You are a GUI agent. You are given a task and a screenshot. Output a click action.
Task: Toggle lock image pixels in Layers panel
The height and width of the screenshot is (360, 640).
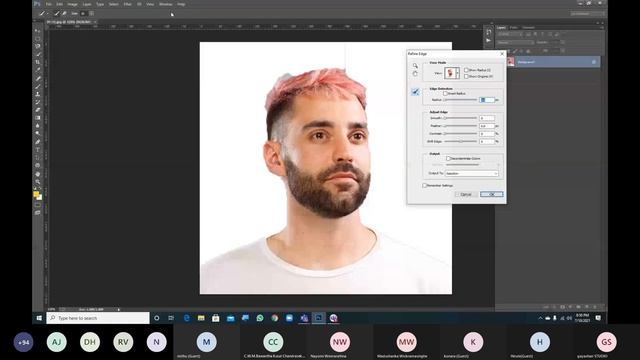pyautogui.click(x=515, y=51)
